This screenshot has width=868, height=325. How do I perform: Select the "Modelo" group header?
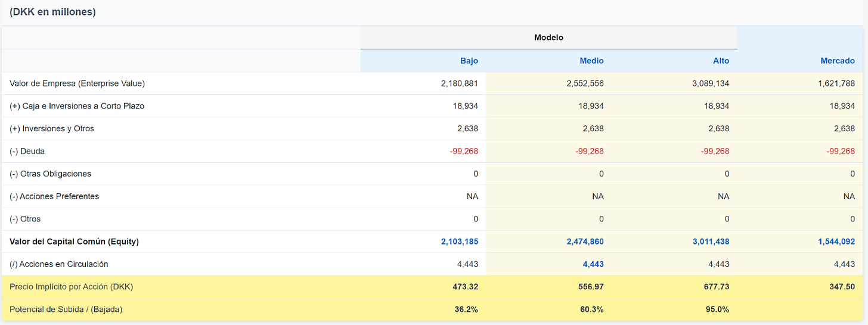point(548,38)
